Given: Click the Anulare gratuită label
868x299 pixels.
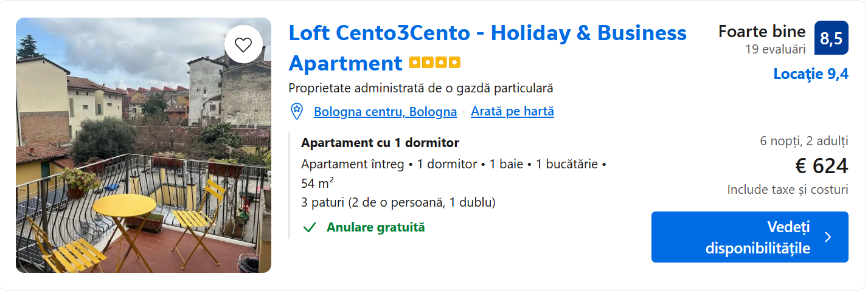Looking at the screenshot, I should (375, 227).
